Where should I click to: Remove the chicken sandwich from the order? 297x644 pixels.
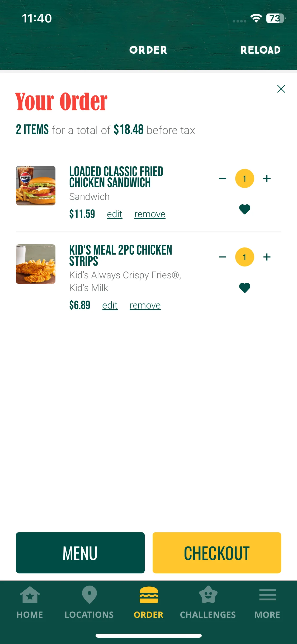(150, 214)
